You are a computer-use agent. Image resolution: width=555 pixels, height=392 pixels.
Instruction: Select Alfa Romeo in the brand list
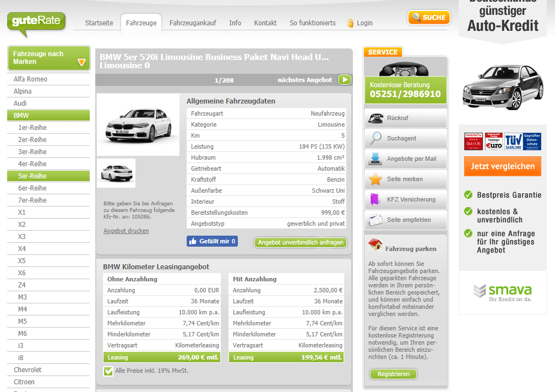click(48, 79)
